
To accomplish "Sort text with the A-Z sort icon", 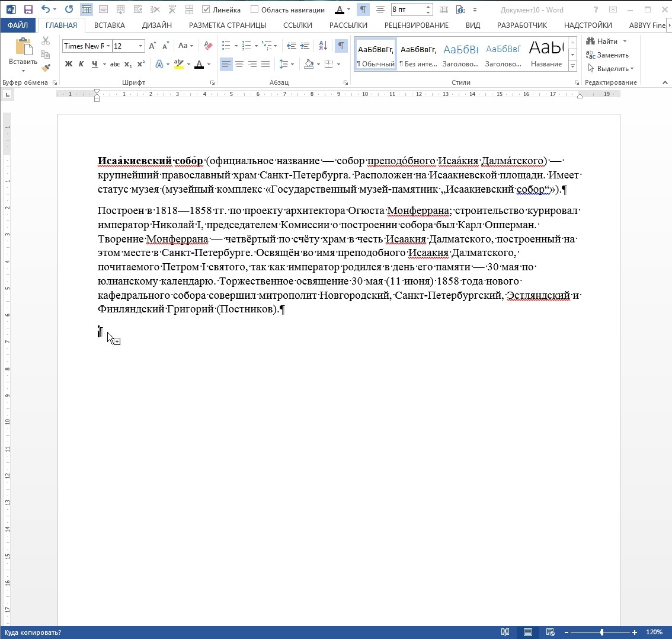I will point(323,46).
